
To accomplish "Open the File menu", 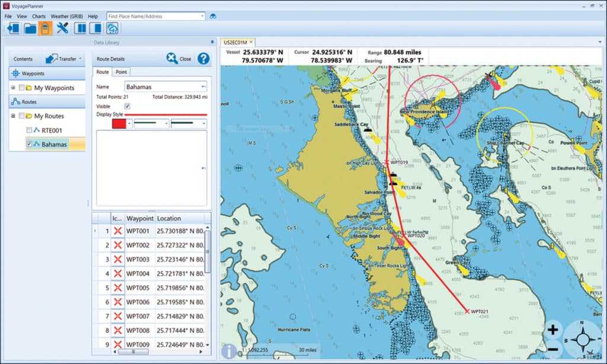I will click(x=8, y=16).
